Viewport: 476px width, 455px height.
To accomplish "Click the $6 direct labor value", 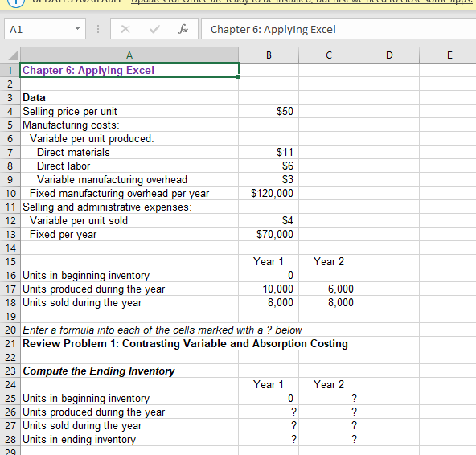I will 269,166.
